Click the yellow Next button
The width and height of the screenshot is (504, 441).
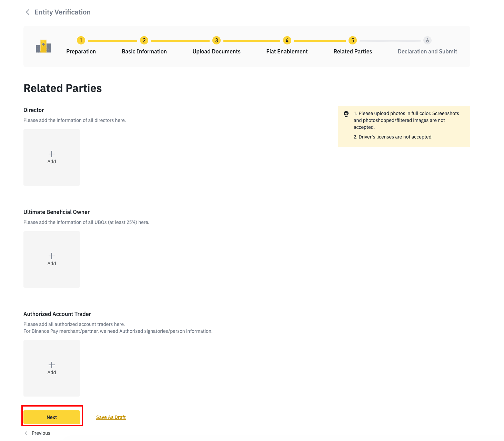point(52,417)
